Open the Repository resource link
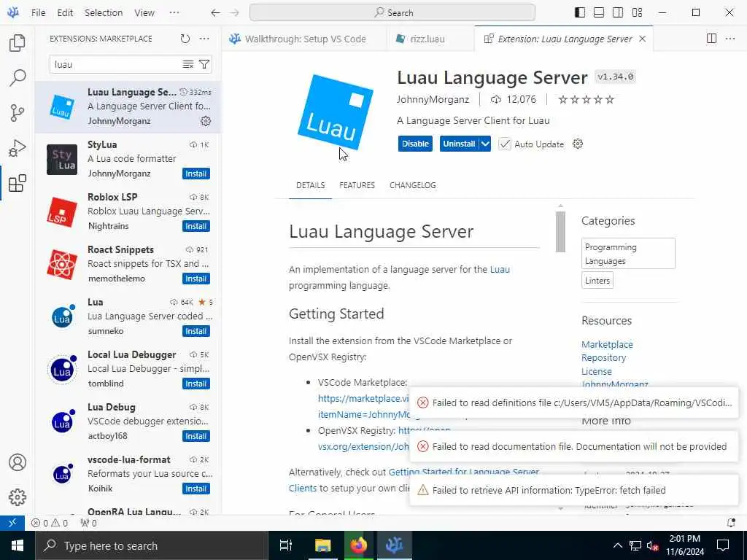Viewport: 747px width, 560px height. click(603, 357)
